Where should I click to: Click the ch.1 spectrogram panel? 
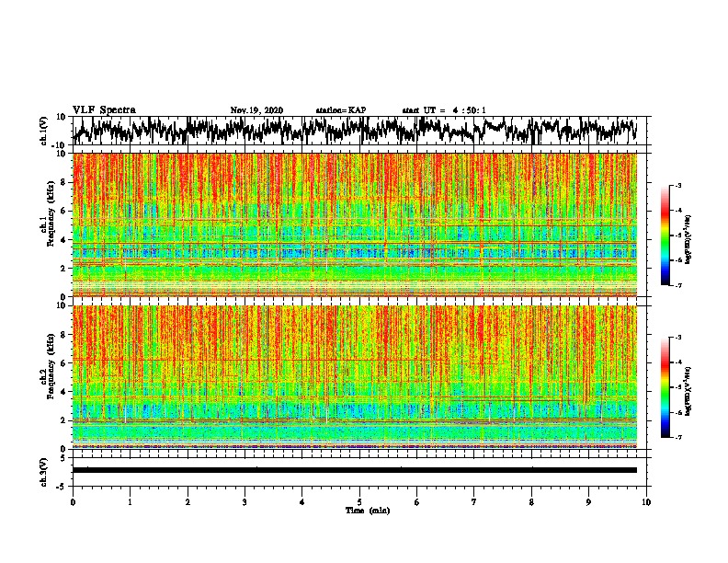click(x=355, y=224)
